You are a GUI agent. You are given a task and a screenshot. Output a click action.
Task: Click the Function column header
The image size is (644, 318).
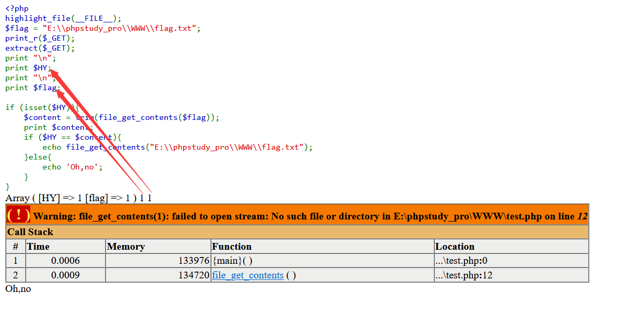coord(232,247)
